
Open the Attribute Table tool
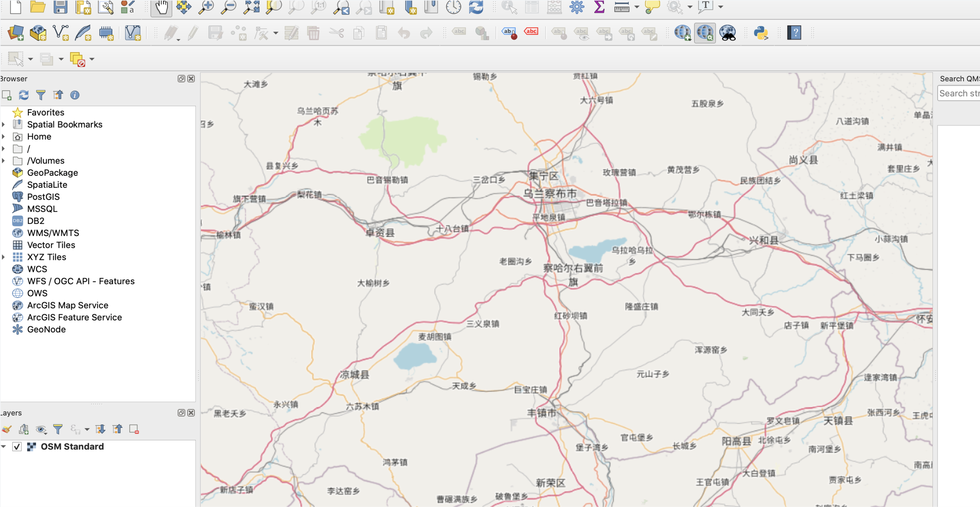click(x=532, y=8)
